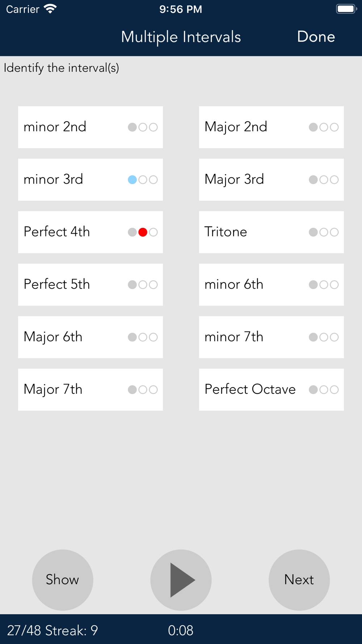Select the Perfect Octave interval
The width and height of the screenshot is (362, 644).
pos(271,390)
